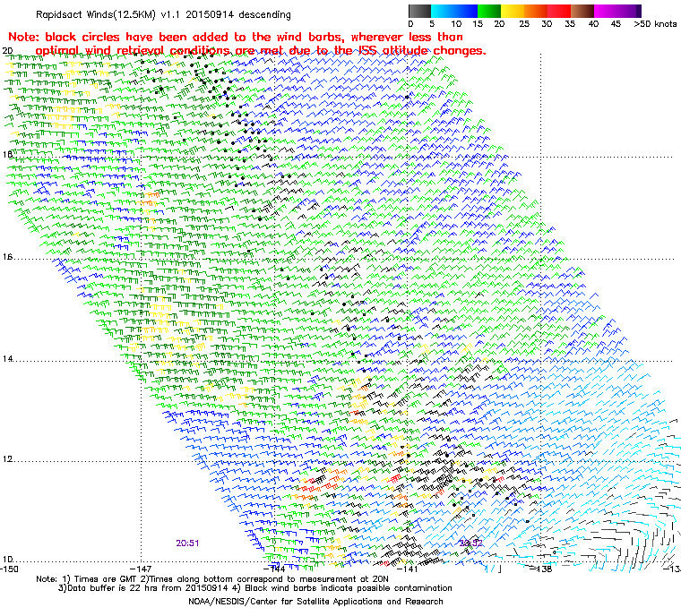The height and width of the screenshot is (616, 681).
Task: Click the '5' legend scale label
Action: [x=432, y=24]
